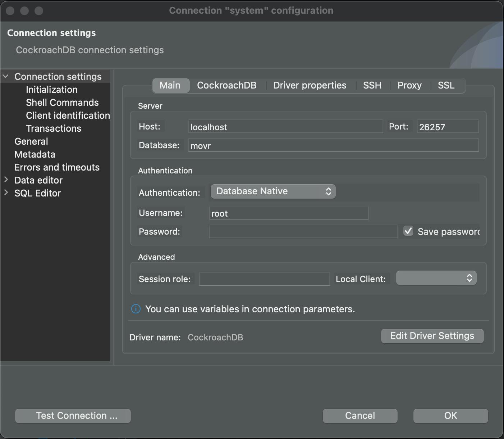This screenshot has width=504, height=439.
Task: Select Transactions in the sidebar
Action: pos(53,128)
